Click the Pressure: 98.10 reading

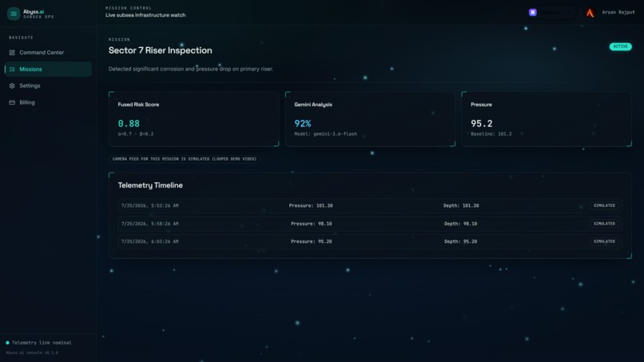[312, 224]
